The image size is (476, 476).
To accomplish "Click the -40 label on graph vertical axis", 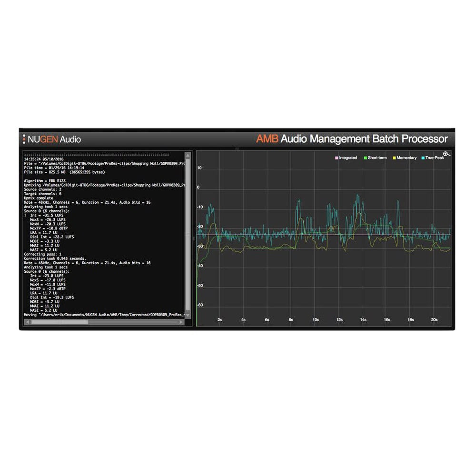I will click(x=200, y=266).
